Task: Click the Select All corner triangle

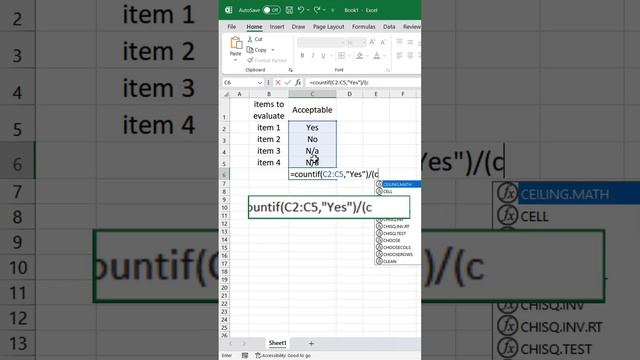Action: point(226,94)
